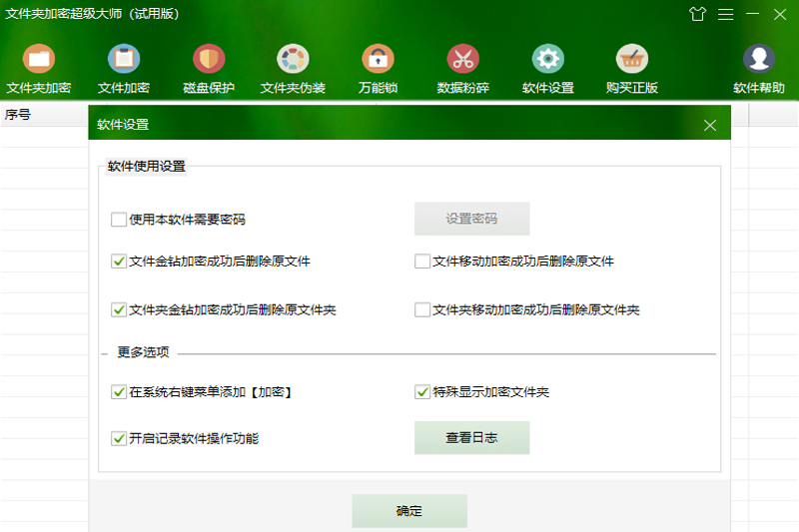This screenshot has width=799, height=532.
Task: Click the skin shirt icon in title bar
Action: tap(698, 14)
